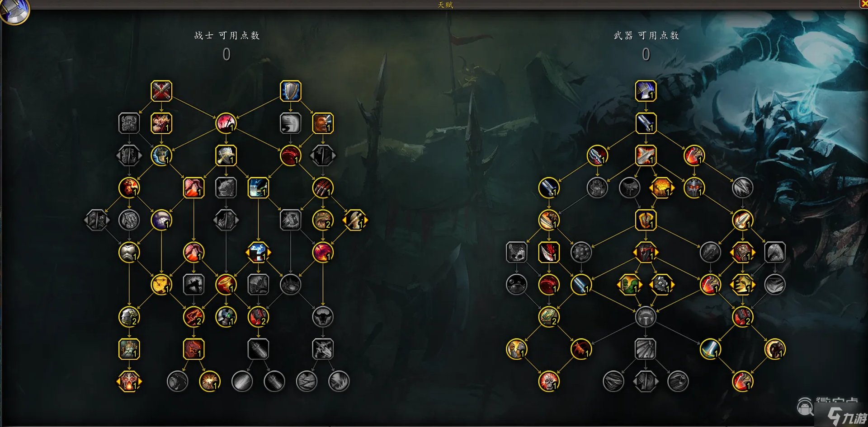The width and height of the screenshot is (868, 427).
Task: Click the grey skull and crossbones talent
Action: [x=516, y=252]
